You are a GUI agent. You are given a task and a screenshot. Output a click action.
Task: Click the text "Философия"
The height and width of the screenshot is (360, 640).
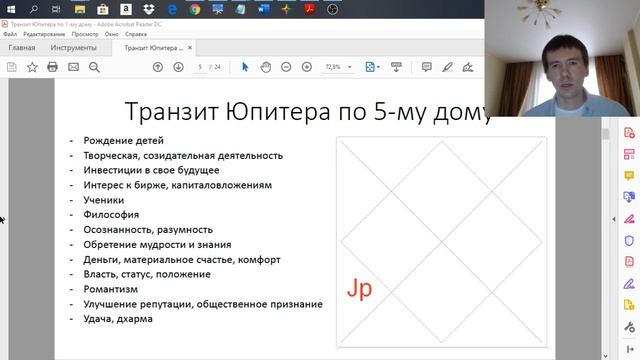[x=111, y=215]
